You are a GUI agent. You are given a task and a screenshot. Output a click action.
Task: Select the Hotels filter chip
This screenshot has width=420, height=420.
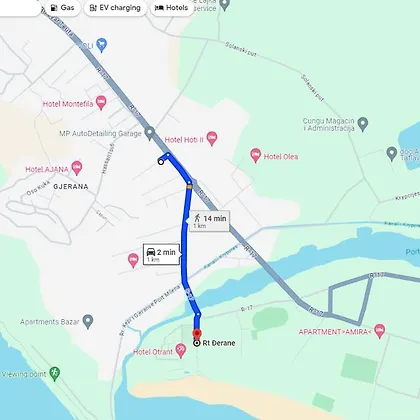click(x=171, y=8)
